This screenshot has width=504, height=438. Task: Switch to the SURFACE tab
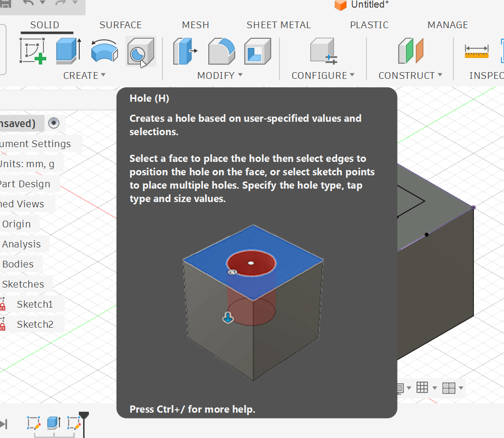coord(120,25)
